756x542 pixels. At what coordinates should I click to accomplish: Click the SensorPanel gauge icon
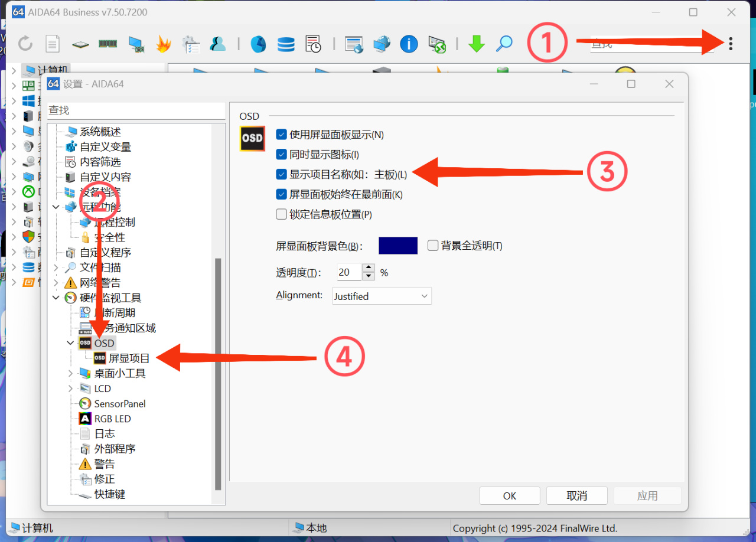point(85,403)
